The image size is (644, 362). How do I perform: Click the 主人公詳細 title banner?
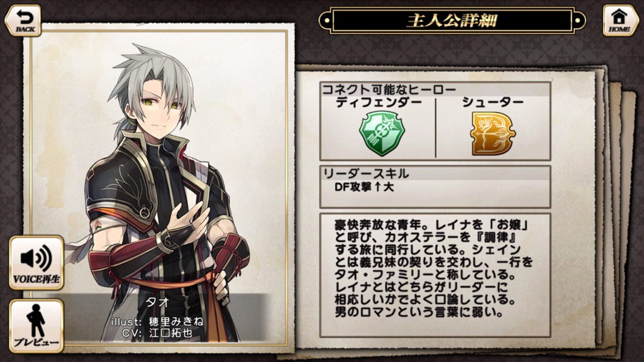tap(452, 20)
